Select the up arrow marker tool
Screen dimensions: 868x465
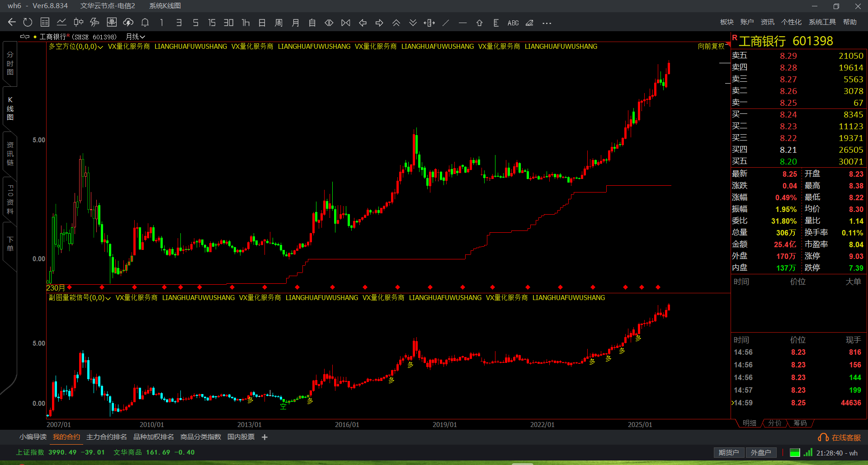479,23
